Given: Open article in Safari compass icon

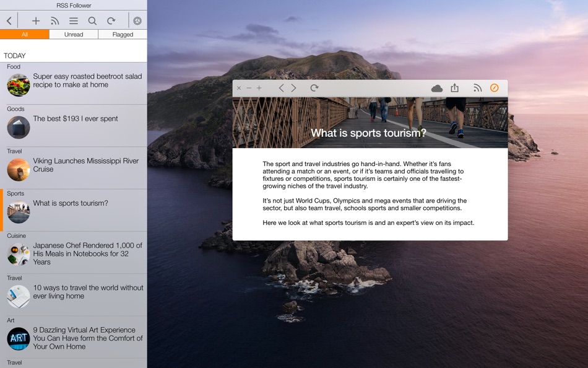Looking at the screenshot, I should click(x=495, y=88).
